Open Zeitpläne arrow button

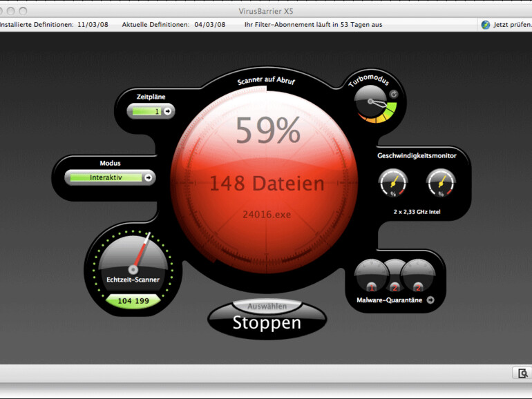[168, 111]
